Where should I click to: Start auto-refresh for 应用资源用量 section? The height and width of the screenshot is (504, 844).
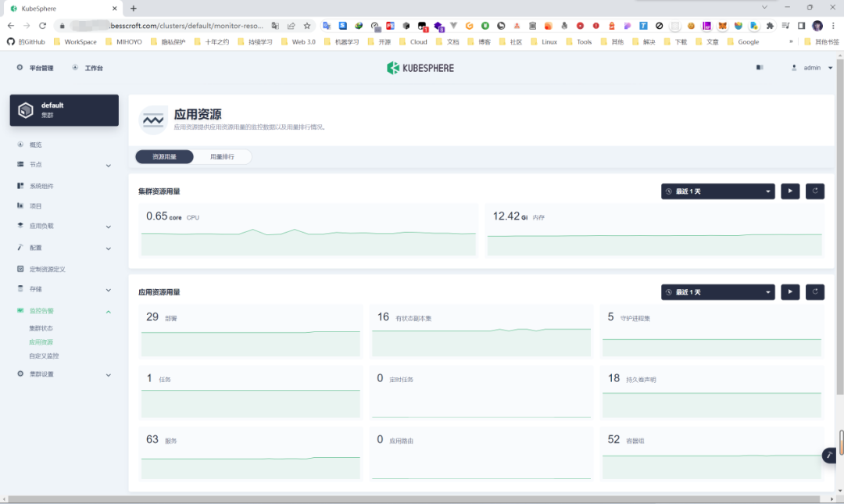(x=790, y=292)
